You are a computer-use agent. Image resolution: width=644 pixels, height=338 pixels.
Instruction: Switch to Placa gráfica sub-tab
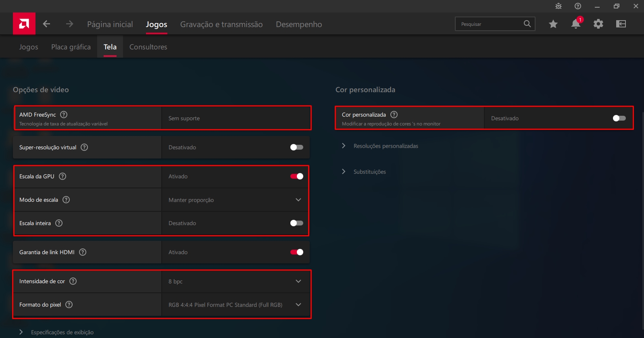(71, 47)
